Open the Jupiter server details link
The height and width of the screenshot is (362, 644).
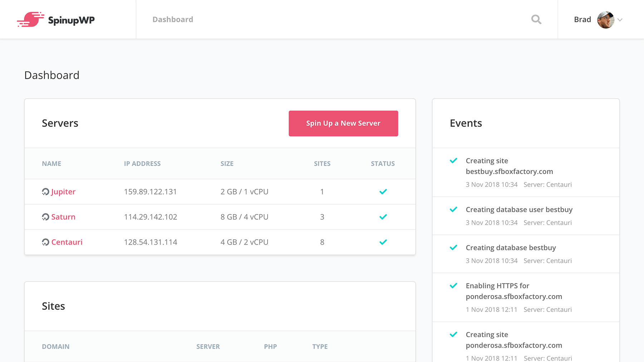[x=63, y=191]
